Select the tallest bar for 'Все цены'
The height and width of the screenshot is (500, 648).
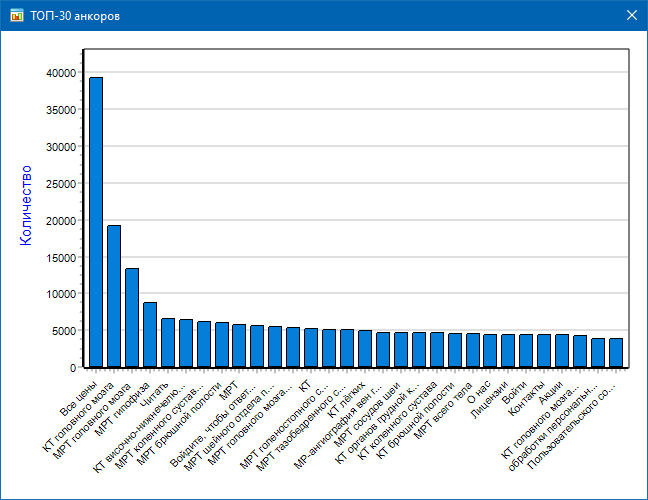click(x=96, y=222)
